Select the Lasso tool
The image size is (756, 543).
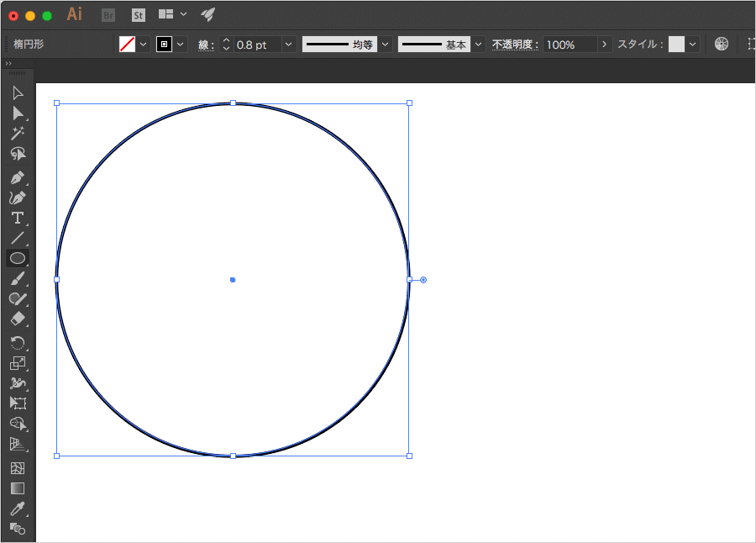(18, 154)
